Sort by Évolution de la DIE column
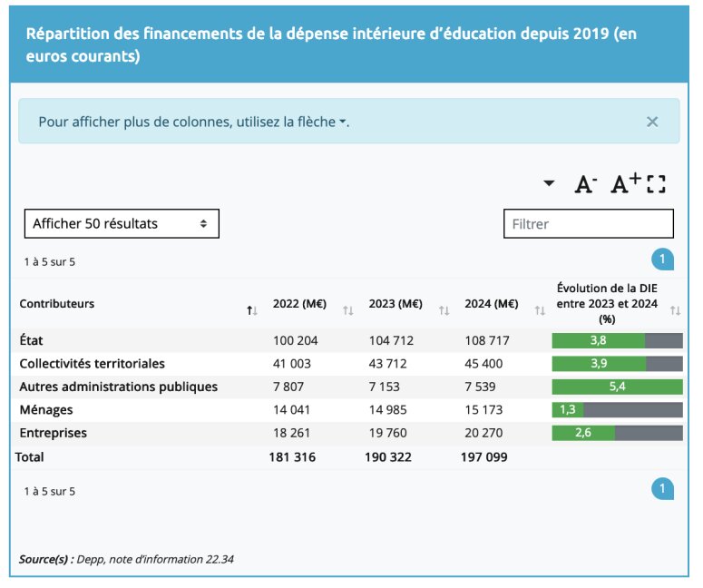703x588 pixels. point(674,310)
